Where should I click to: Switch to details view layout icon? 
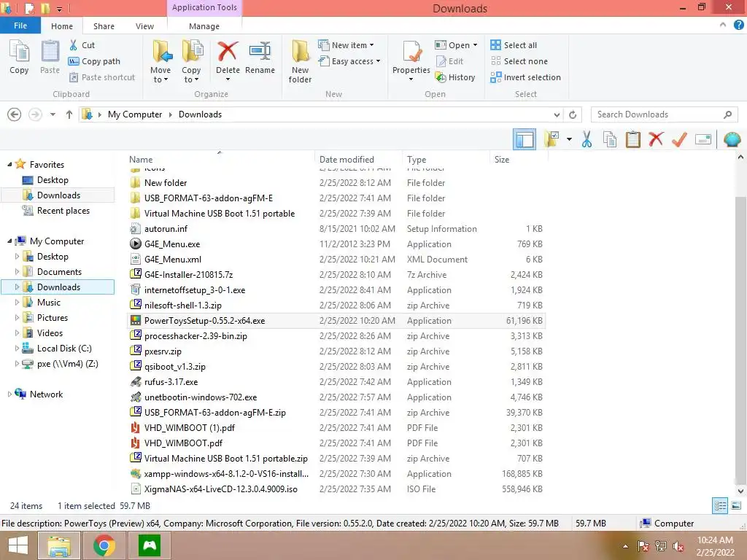(720, 506)
